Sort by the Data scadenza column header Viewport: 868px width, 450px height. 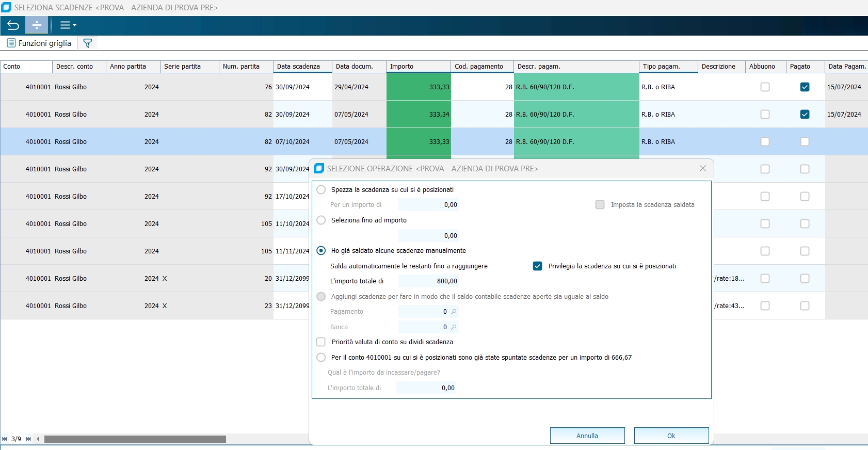[x=302, y=67]
